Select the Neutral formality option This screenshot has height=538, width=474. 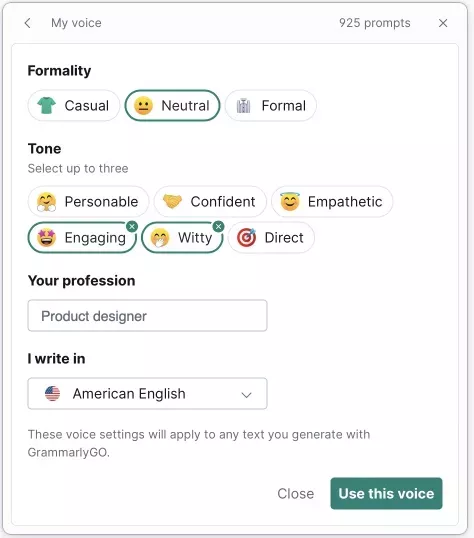click(x=172, y=105)
